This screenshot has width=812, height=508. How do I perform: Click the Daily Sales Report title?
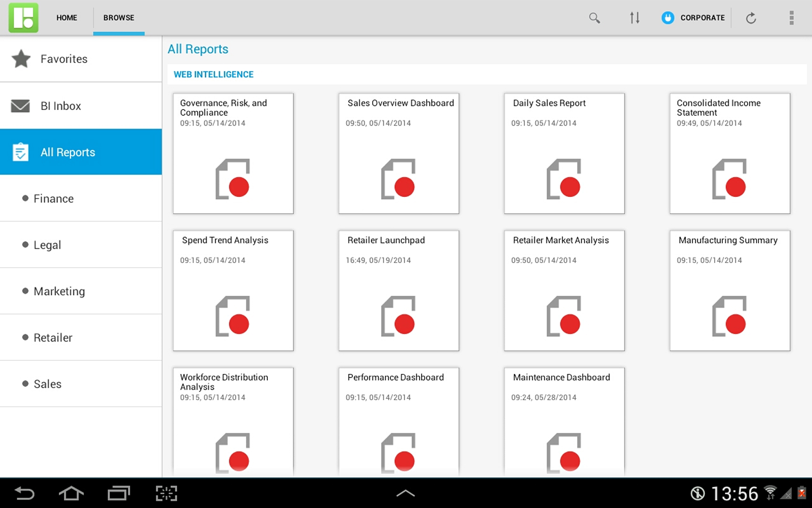coord(549,103)
